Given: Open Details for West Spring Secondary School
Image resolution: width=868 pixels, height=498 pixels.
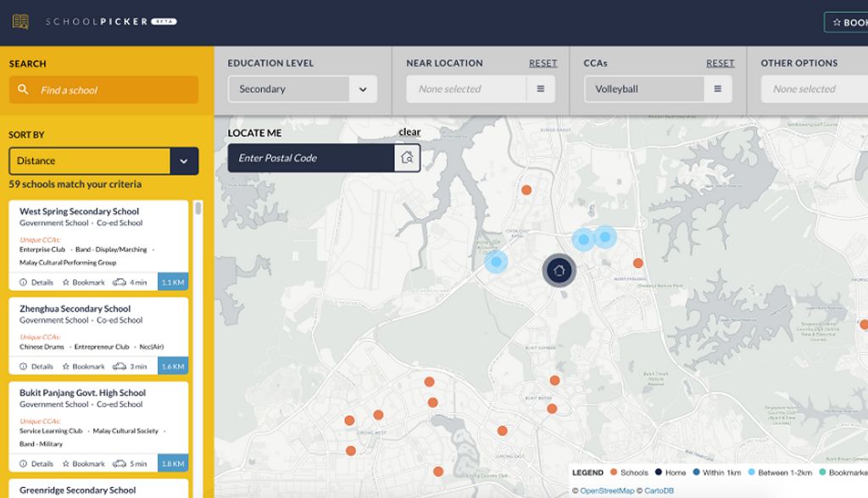Looking at the screenshot, I should pyautogui.click(x=36, y=283).
